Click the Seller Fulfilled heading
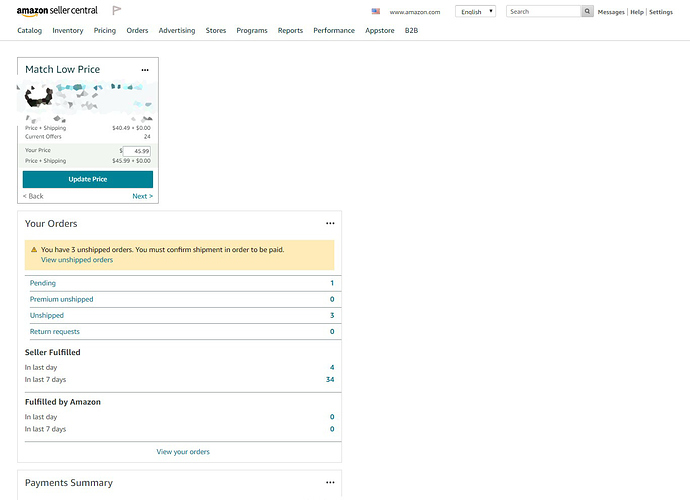This screenshot has width=690, height=500. click(52, 353)
